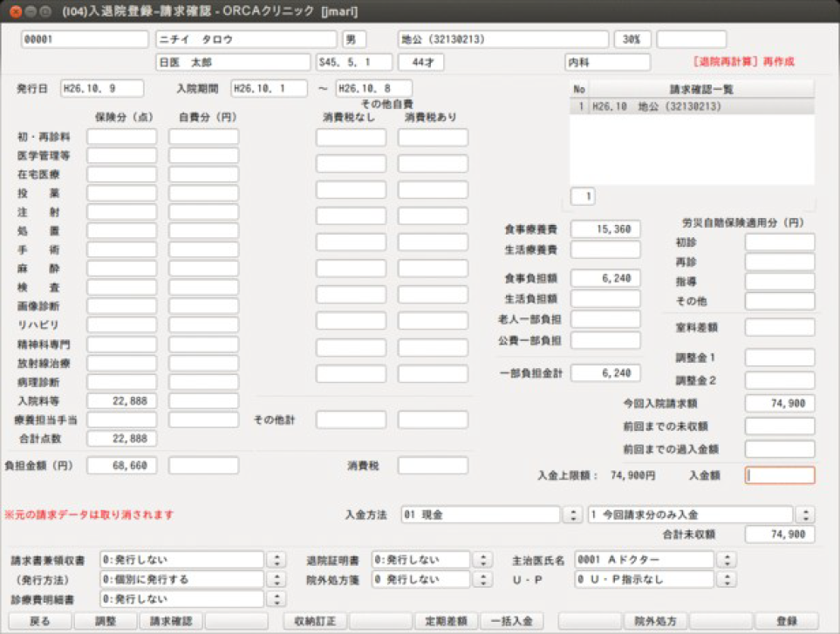Click the 初・再診料 保険分 field
The image size is (840, 634).
pos(121,137)
